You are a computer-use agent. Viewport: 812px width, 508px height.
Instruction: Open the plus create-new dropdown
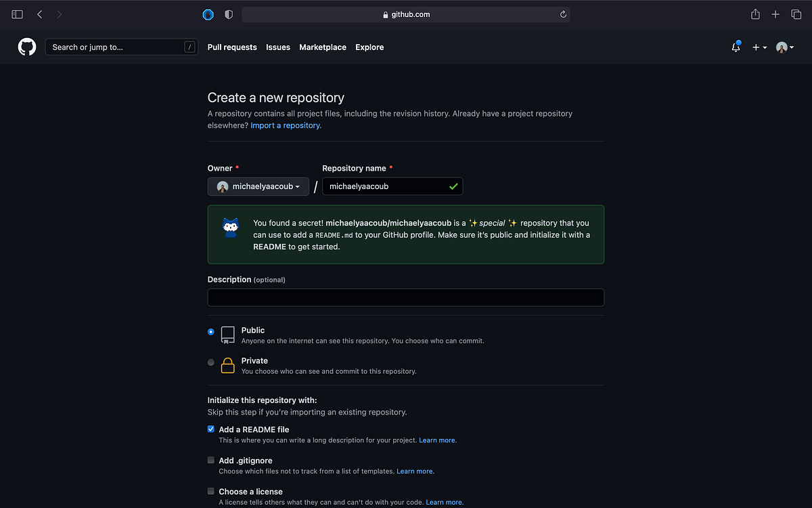coord(759,47)
